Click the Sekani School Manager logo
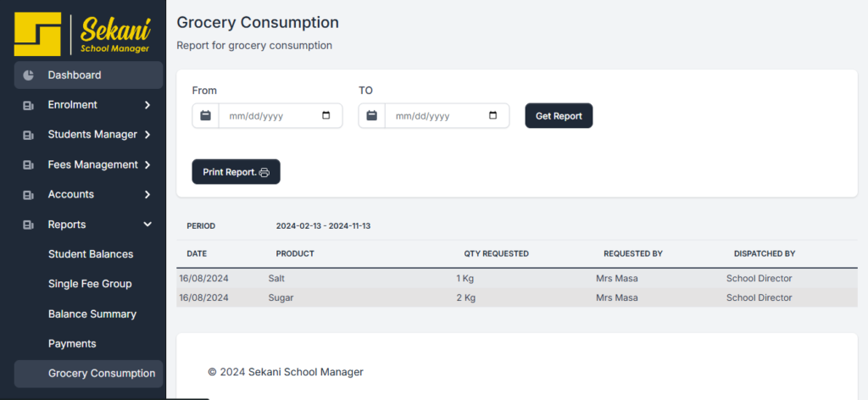 tap(82, 34)
